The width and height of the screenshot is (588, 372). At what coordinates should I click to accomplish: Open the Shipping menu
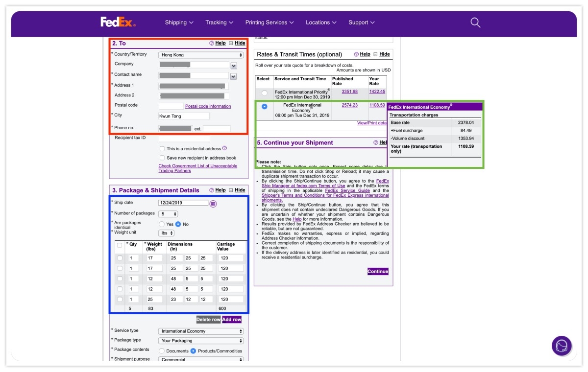click(179, 23)
